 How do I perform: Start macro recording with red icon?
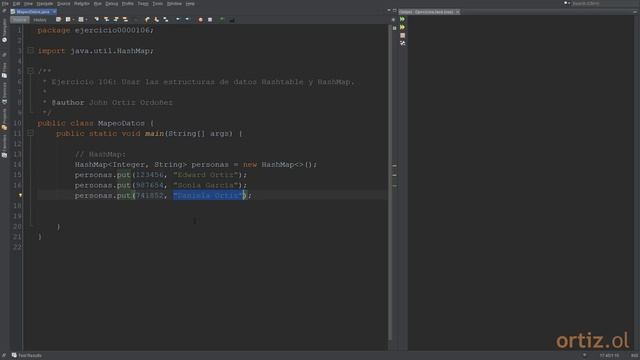point(200,20)
